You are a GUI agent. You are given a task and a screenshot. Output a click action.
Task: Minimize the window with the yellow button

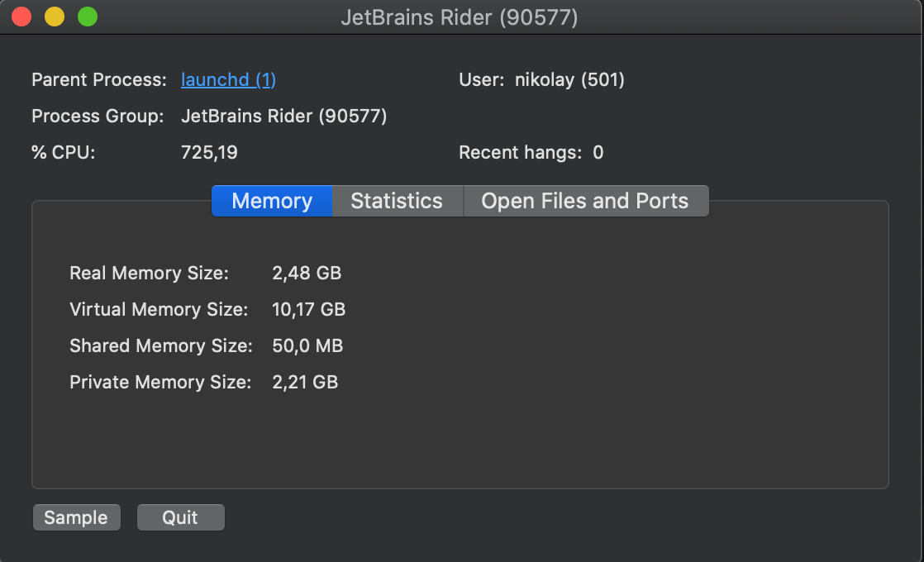click(55, 17)
